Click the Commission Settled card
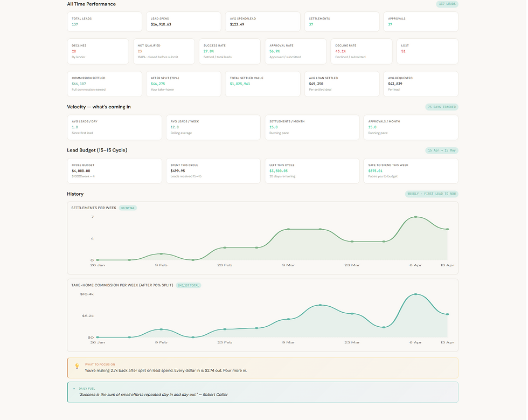The width and height of the screenshot is (528, 420). tap(105, 84)
